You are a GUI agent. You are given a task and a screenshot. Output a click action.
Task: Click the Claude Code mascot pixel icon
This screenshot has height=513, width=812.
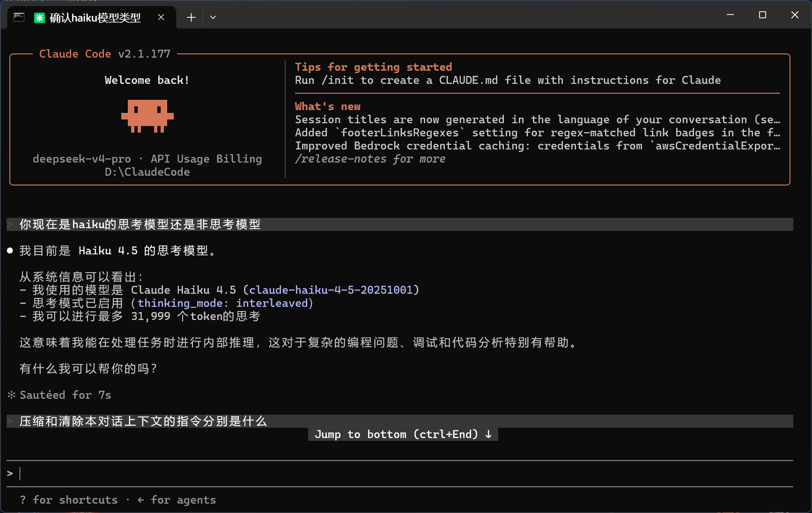148,116
